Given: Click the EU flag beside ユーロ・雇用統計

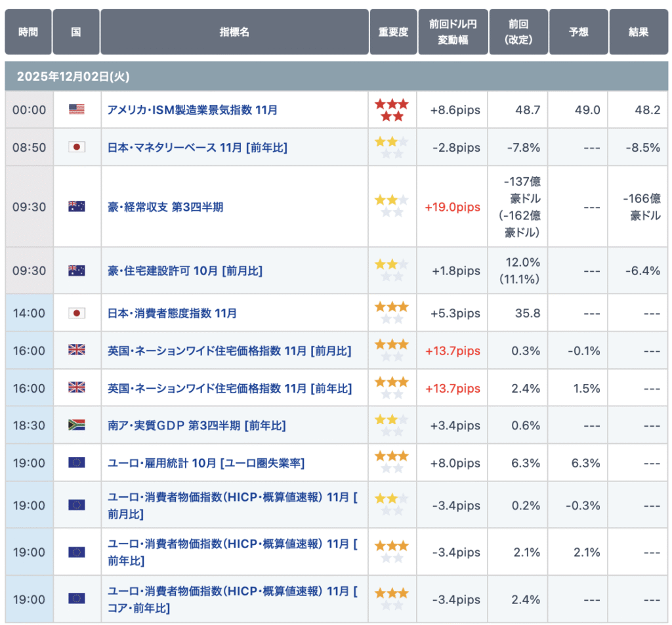Looking at the screenshot, I should [76, 463].
